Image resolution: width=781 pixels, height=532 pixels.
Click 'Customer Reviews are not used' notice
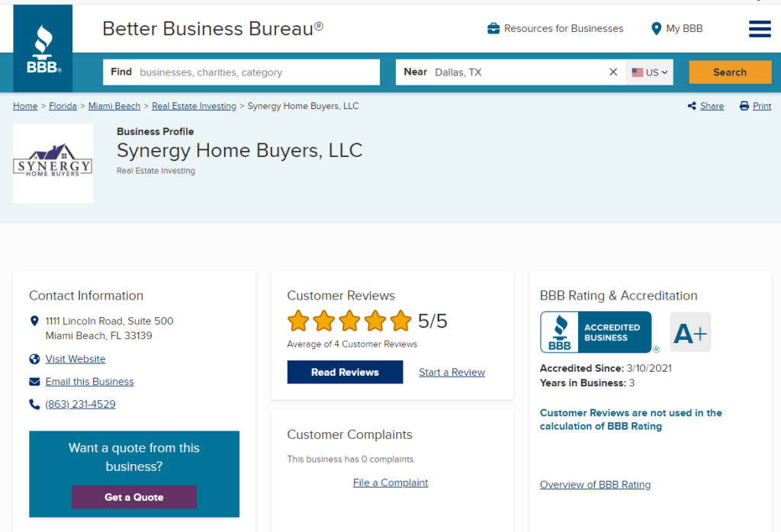[x=631, y=419]
